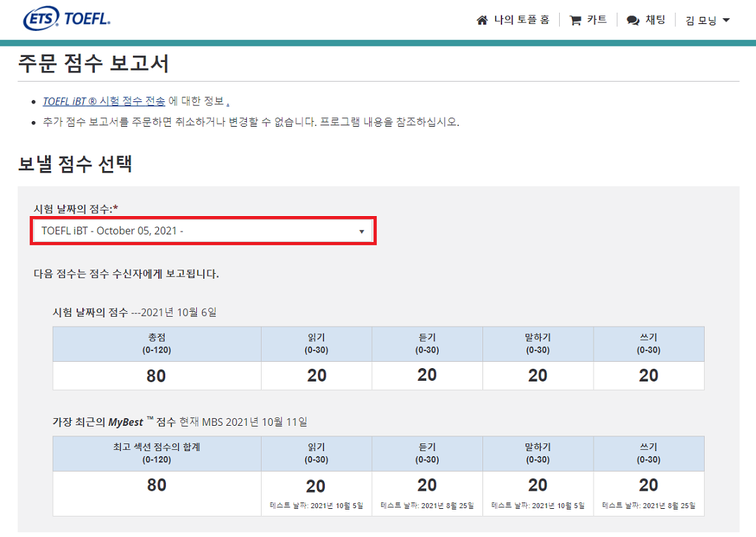Open the TOEFL iBT 시험 점수 전송 link

coord(103,101)
